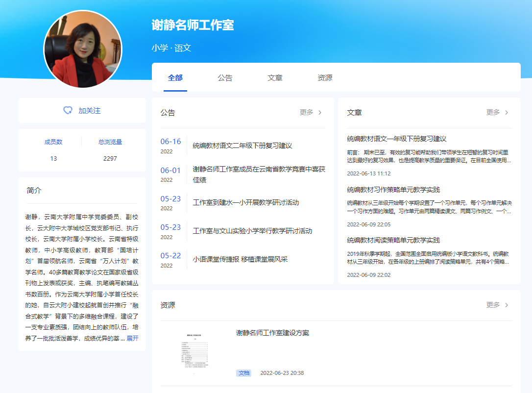Click the timestamp 2022-06-09 22:02

tap(369, 275)
